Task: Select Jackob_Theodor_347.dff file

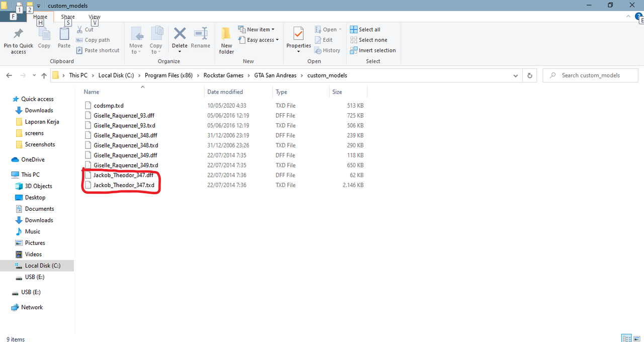Action: point(123,175)
